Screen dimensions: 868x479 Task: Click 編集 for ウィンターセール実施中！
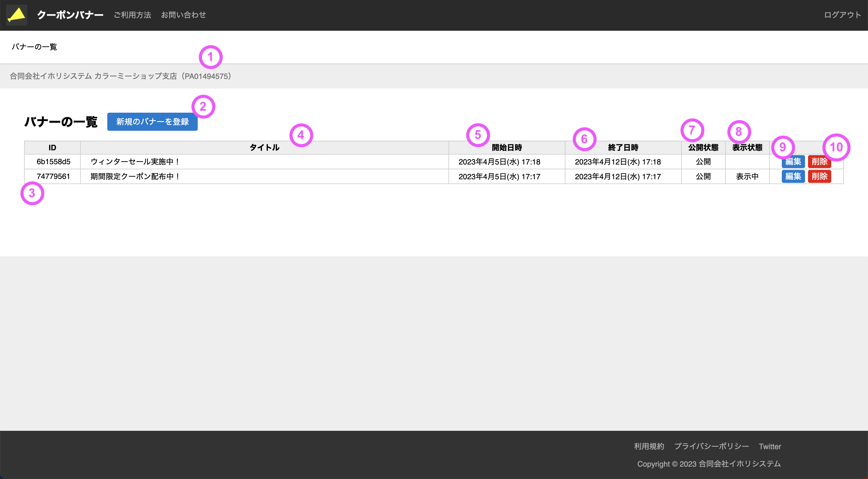793,162
